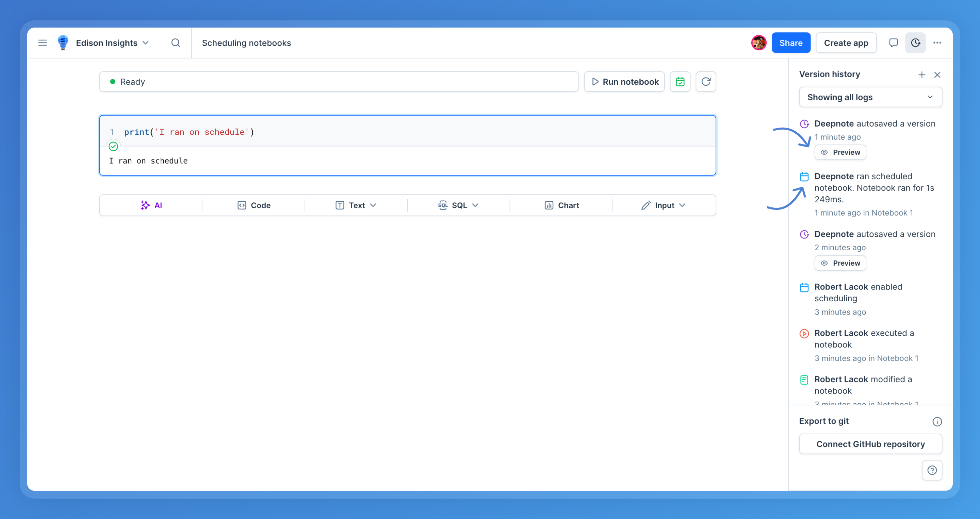Open the three-dots more options menu

937,43
